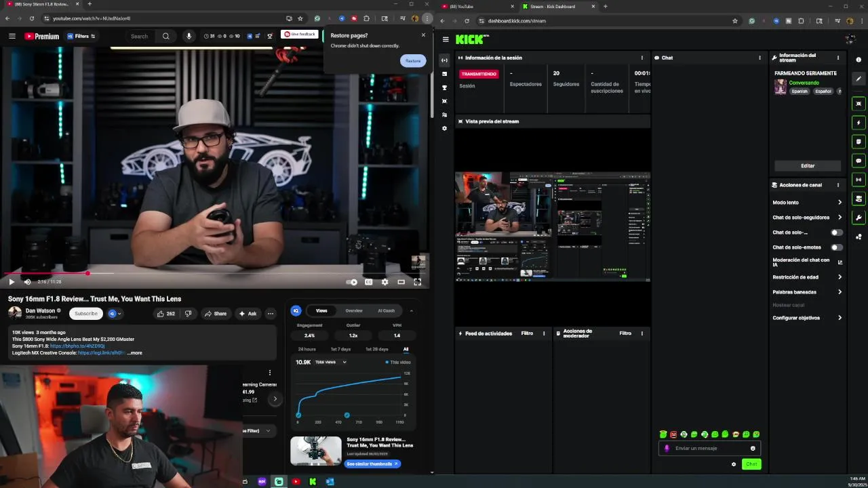The height and width of the screenshot is (488, 868).
Task: Open Filtro in Acciones de moderador panel
Action: pos(625,333)
